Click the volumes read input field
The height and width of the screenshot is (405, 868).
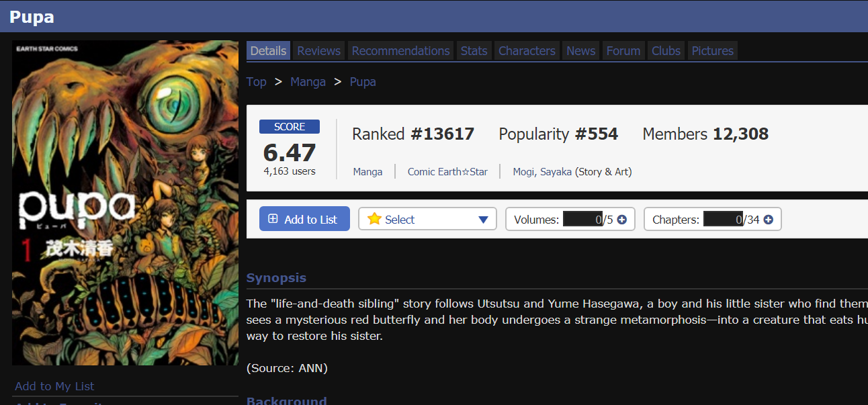point(582,220)
